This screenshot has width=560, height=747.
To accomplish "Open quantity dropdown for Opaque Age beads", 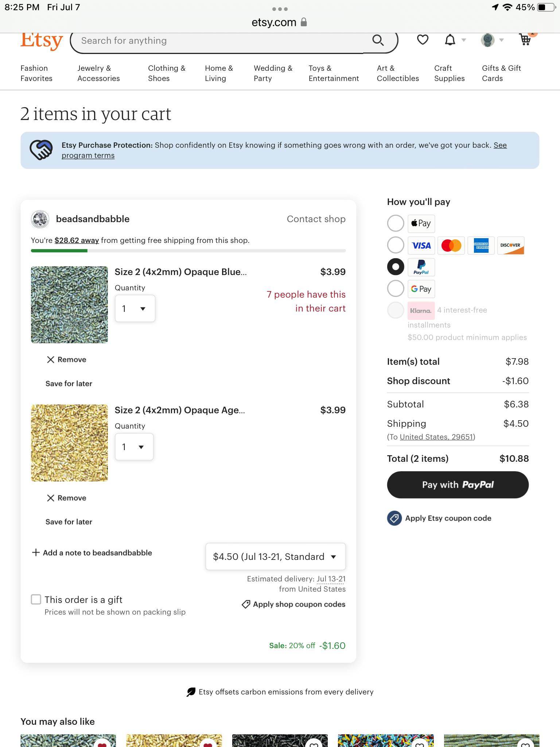I will pos(134,447).
